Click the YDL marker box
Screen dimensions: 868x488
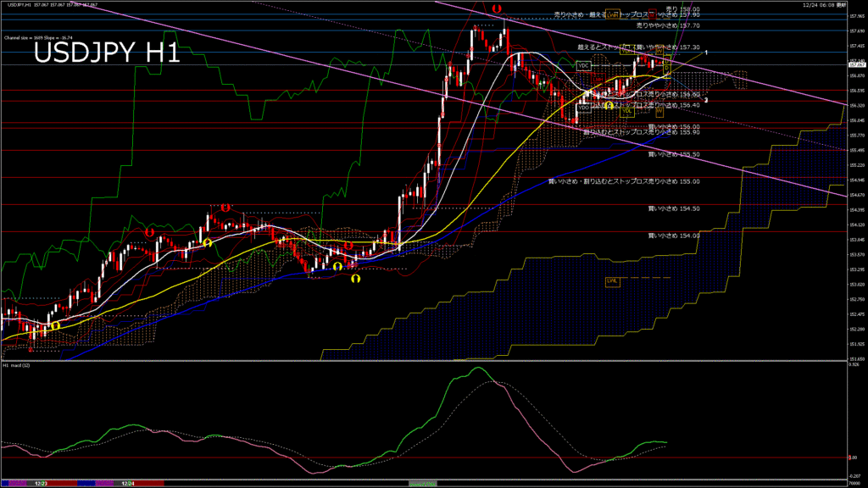[626, 111]
